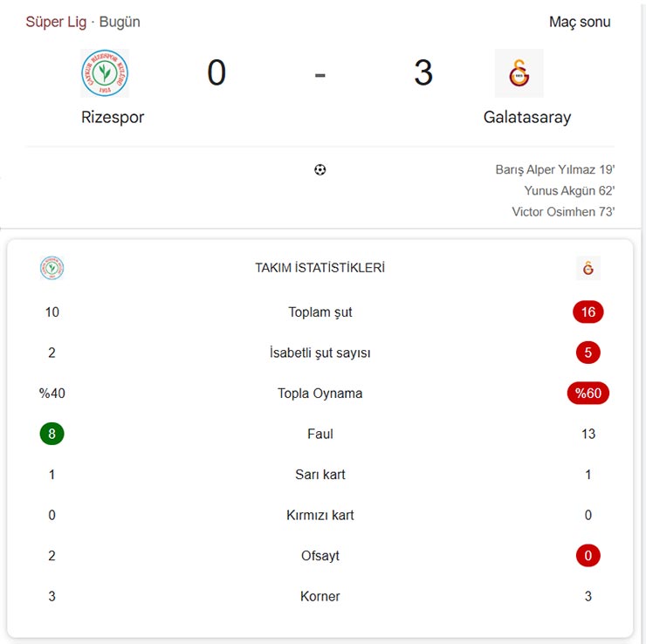
Task: Click the Topla Oynama stat row label
Action: [320, 394]
